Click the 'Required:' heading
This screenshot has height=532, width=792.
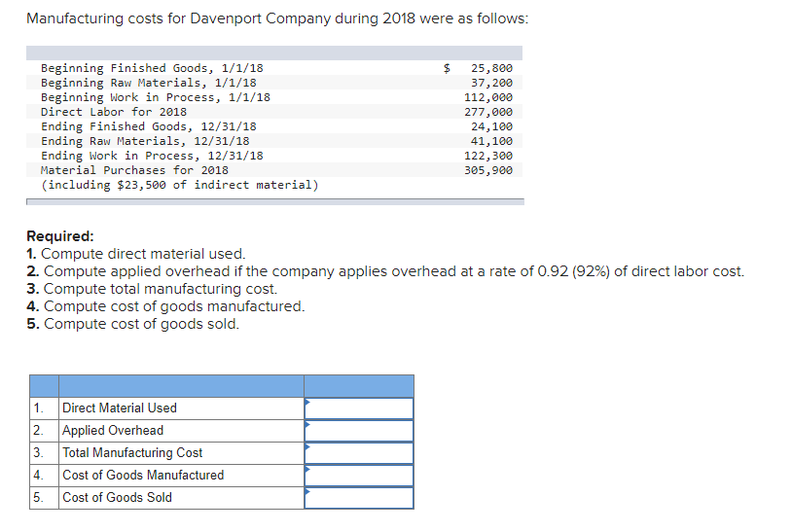coord(60,236)
